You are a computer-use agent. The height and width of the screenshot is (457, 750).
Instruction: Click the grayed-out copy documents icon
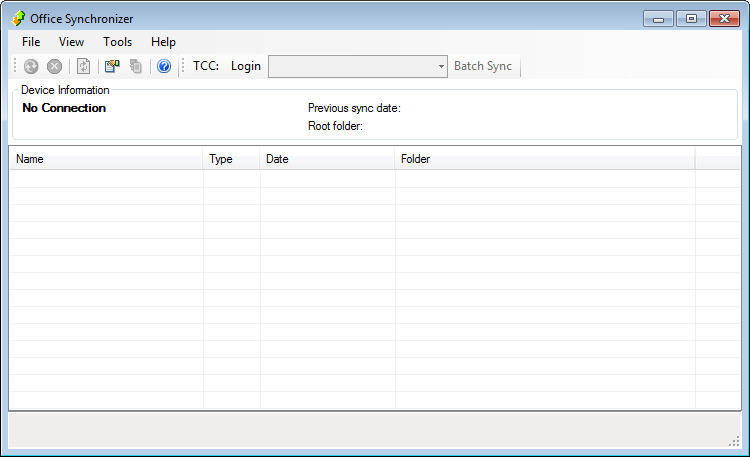[x=136, y=66]
